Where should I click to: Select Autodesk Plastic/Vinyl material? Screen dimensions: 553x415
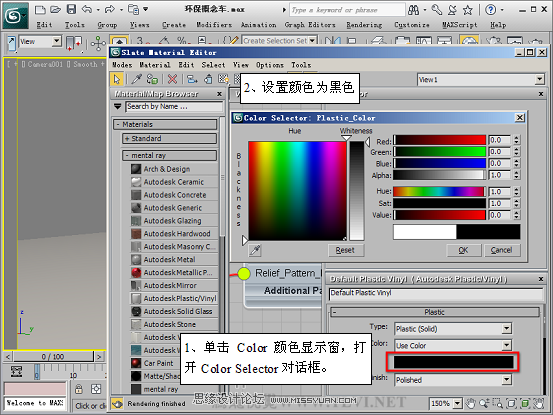tap(175, 298)
